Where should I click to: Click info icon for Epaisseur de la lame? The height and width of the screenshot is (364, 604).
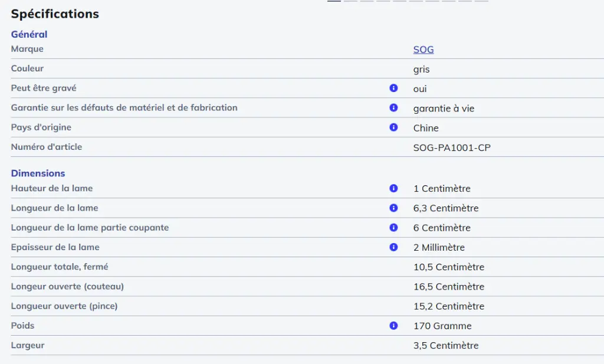(x=393, y=247)
